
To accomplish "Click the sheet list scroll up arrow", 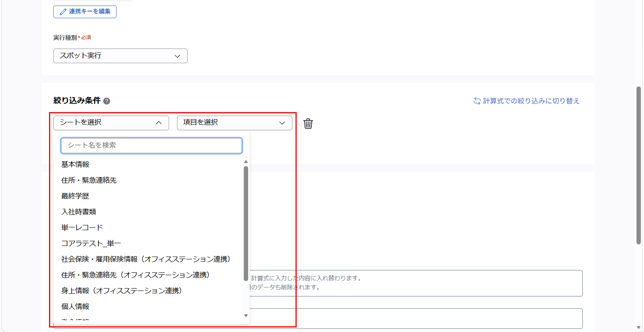I will pyautogui.click(x=246, y=162).
